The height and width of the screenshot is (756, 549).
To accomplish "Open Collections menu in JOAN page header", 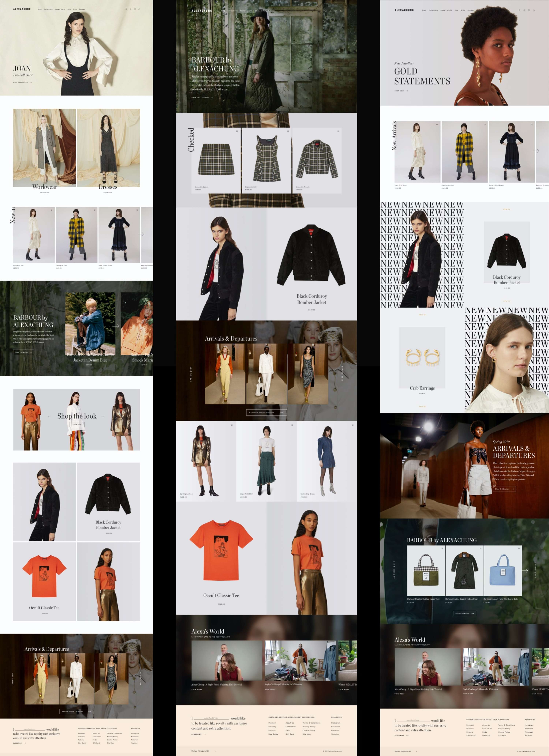I will tap(48, 9).
